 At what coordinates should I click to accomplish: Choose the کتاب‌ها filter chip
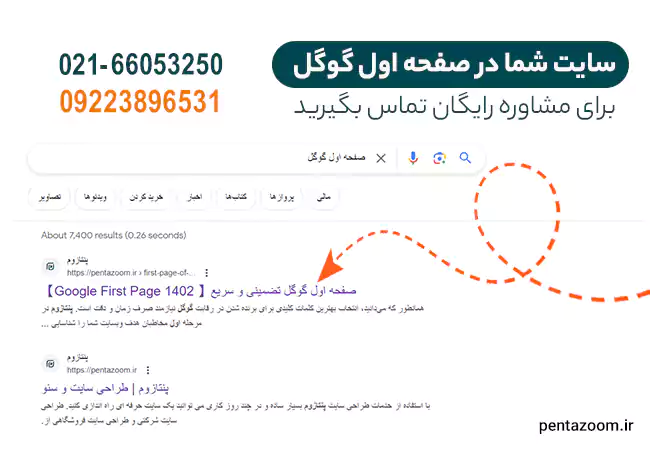(236, 197)
